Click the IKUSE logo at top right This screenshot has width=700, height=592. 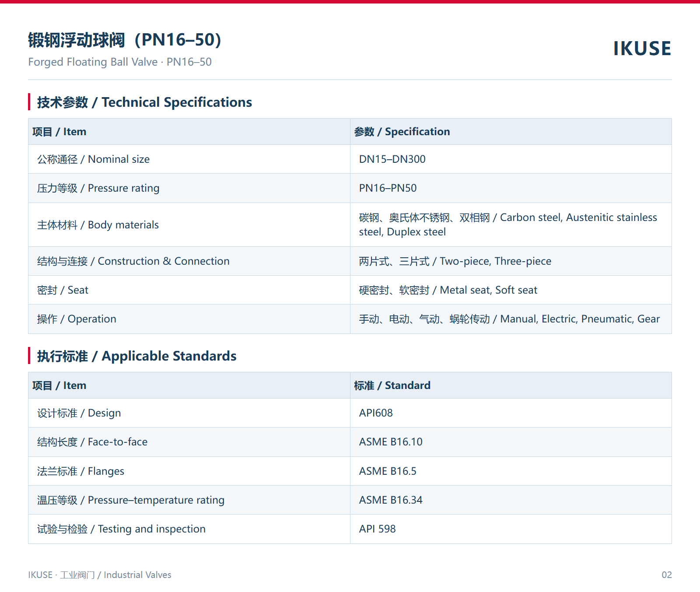pos(642,49)
